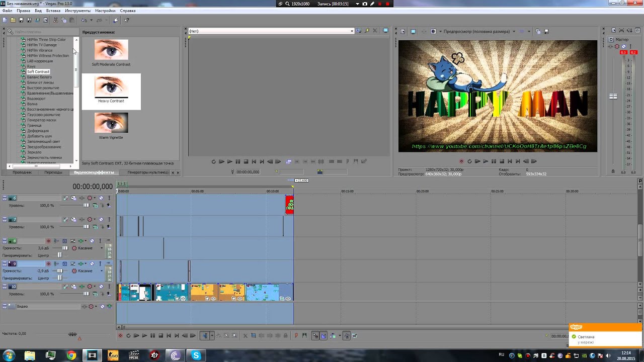
Task: Arm audio track 8 for recording
Action: coord(48,241)
